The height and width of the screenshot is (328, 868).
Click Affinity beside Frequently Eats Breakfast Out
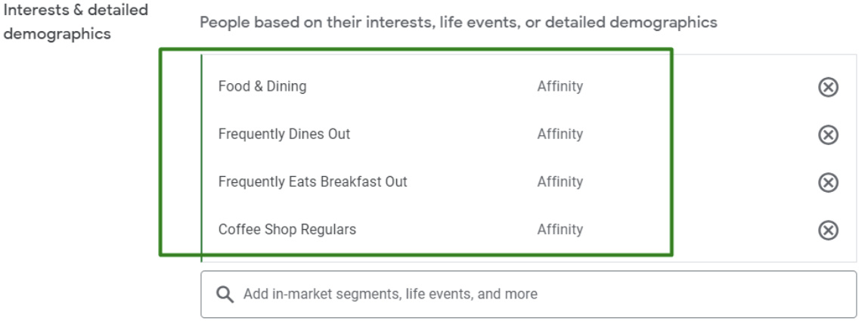pos(560,182)
